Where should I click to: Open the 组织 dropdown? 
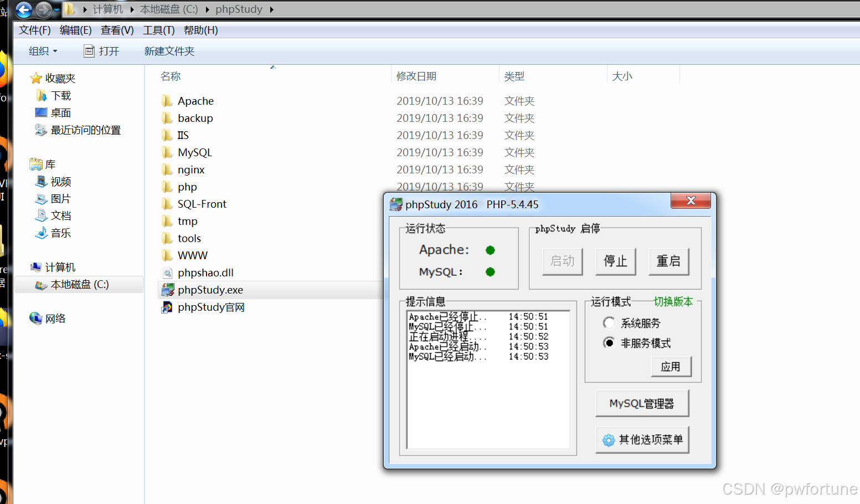point(43,51)
